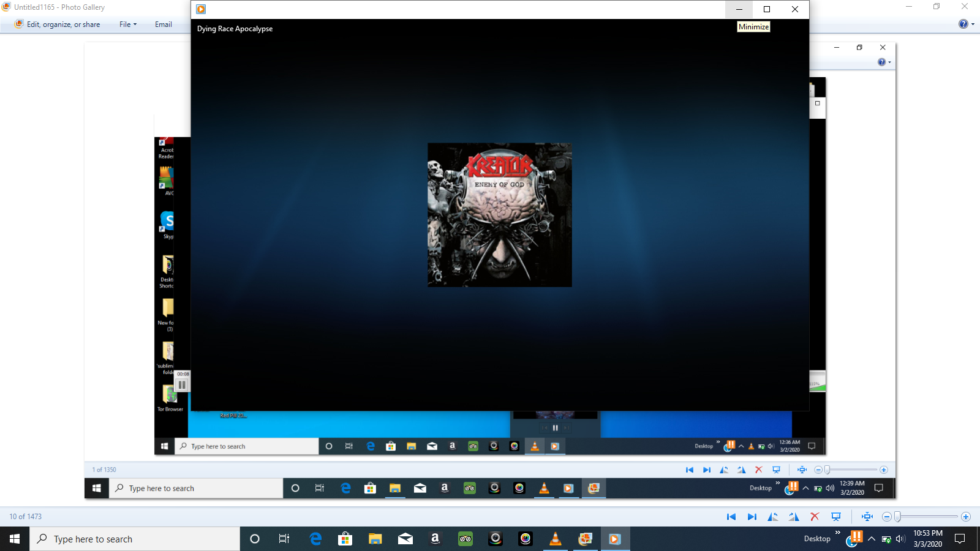Zoom in with the plus button

pos(966,517)
